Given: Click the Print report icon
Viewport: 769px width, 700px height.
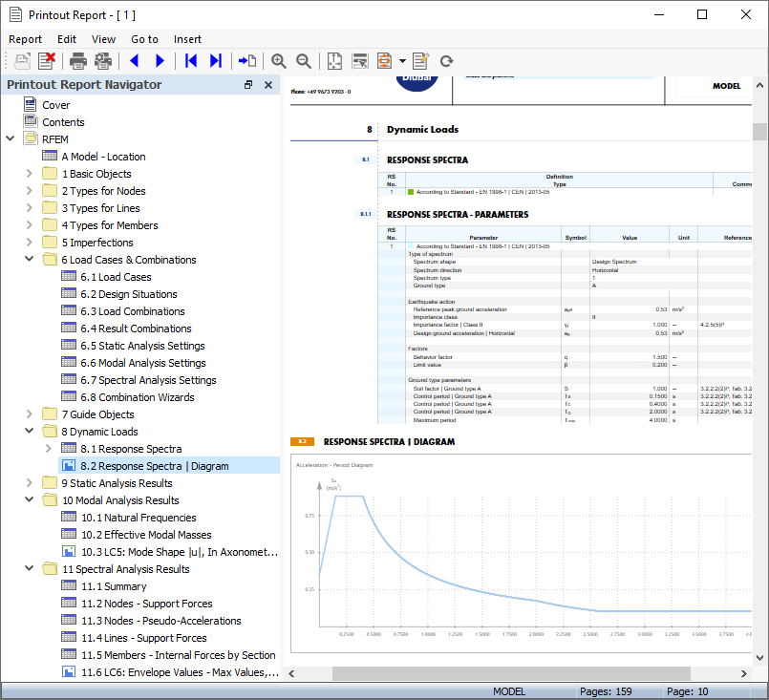Looking at the screenshot, I should coord(78,61).
